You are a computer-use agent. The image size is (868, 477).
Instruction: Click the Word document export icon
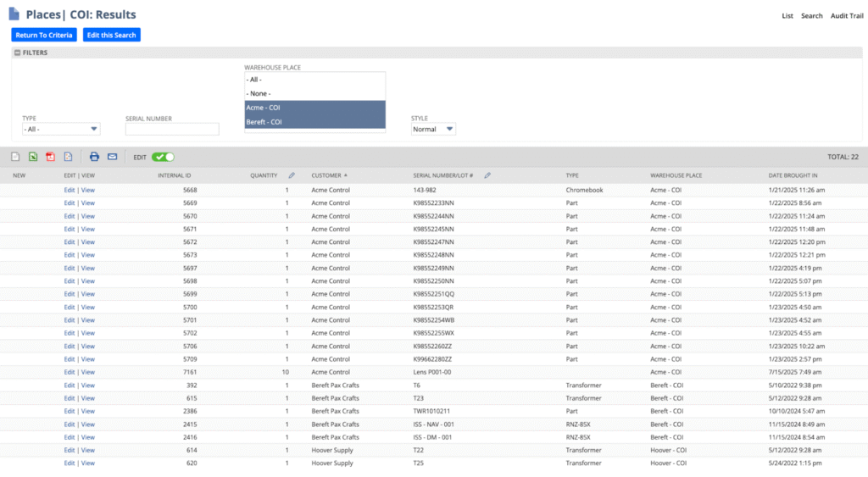pyautogui.click(x=68, y=157)
